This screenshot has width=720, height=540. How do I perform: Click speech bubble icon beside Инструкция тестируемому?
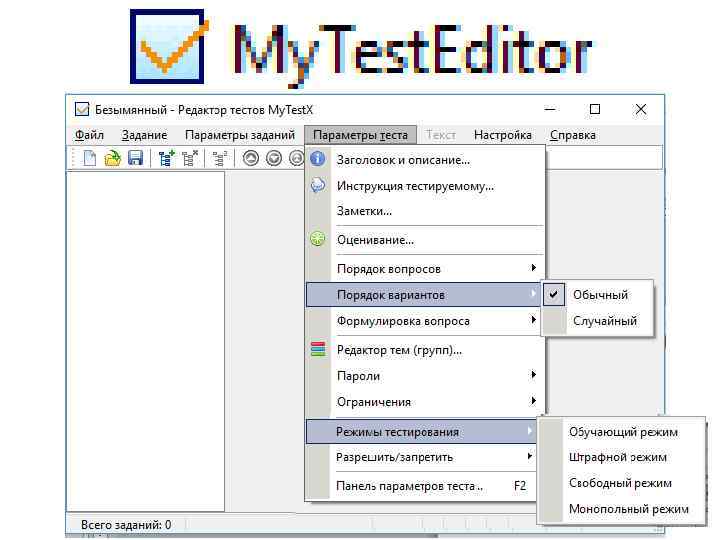pos(318,185)
